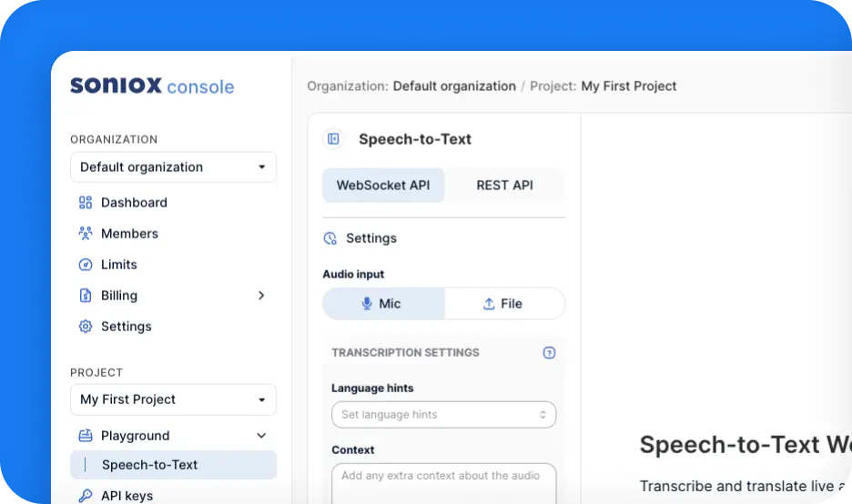Click the Playground icon in sidebar
The image size is (852, 504).
(x=86, y=436)
